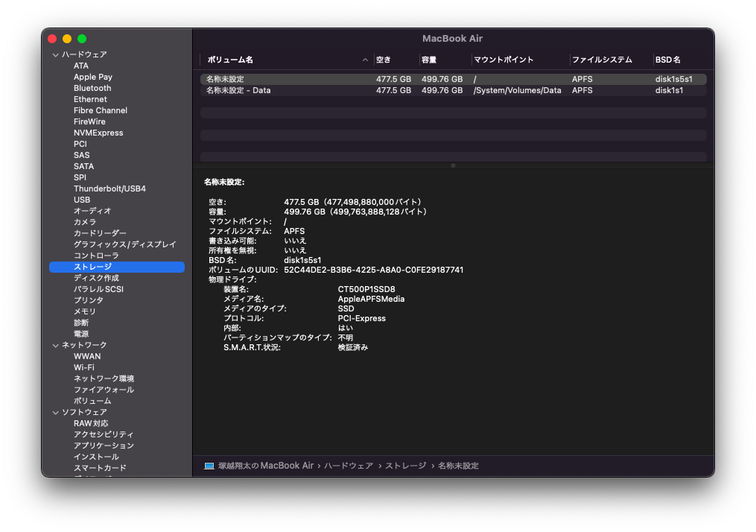Select 診断 in sidebar
Viewport: 756px width, 532px height.
[81, 323]
